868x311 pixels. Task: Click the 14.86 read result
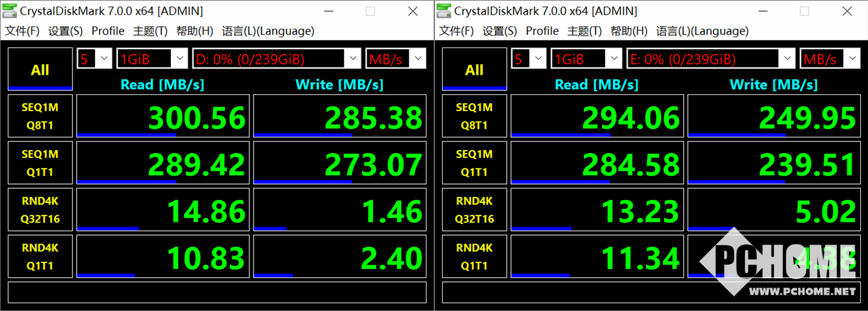(163, 210)
